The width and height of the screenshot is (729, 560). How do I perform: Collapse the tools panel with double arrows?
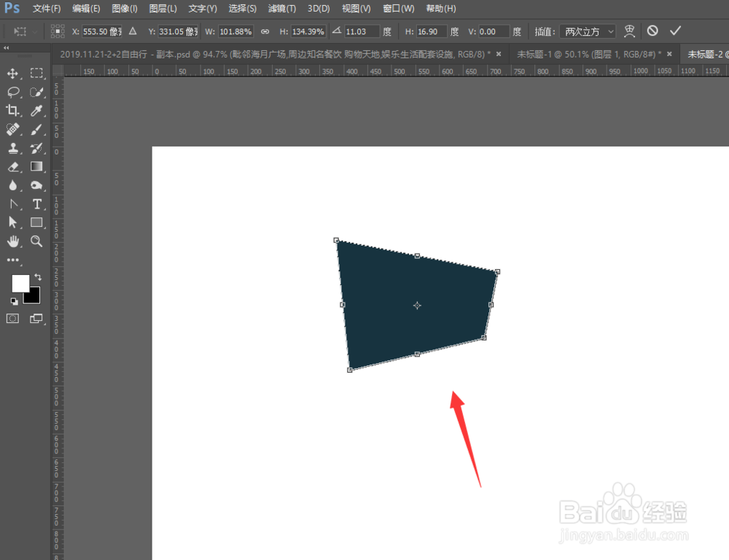[x=6, y=48]
